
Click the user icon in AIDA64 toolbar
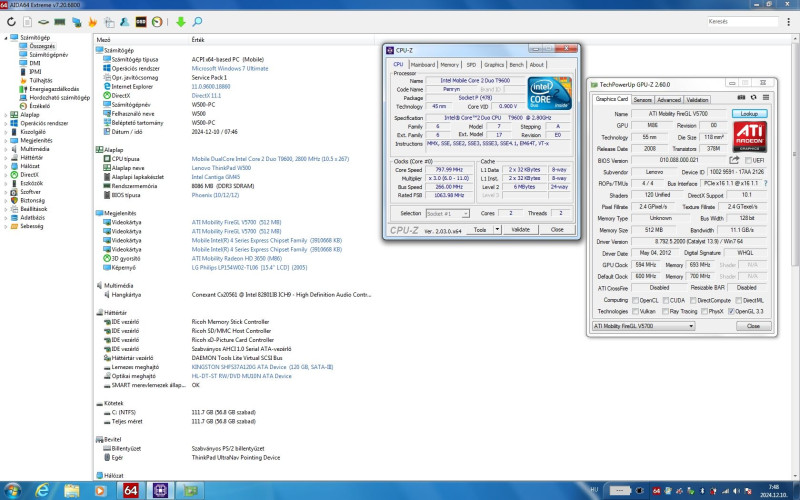coord(124,22)
